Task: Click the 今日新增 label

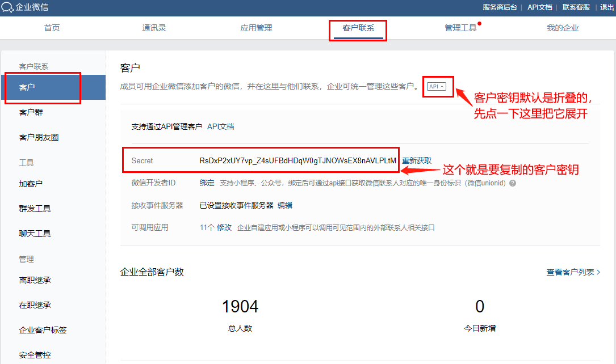Action: coord(480,329)
